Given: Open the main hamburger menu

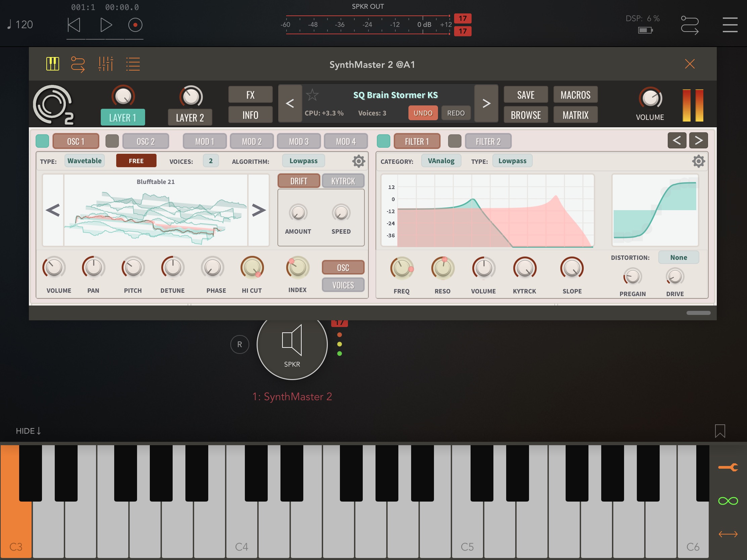Looking at the screenshot, I should click(730, 25).
